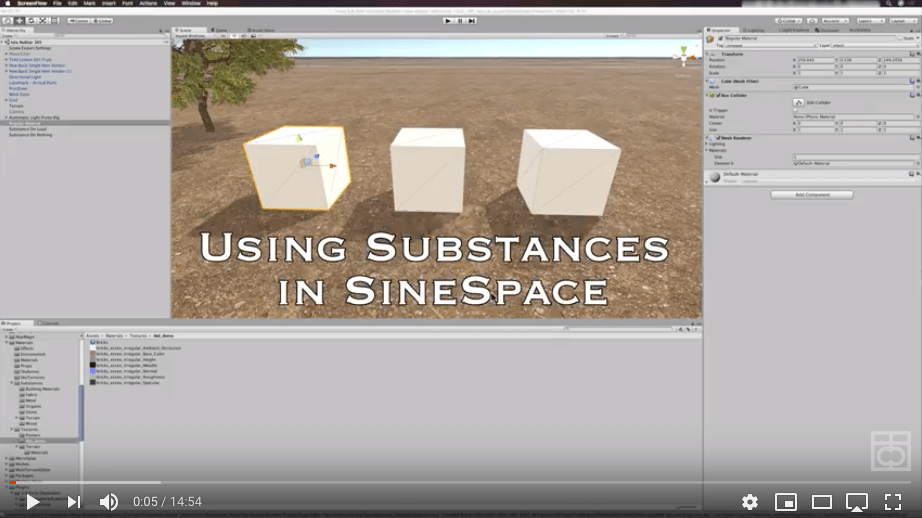
Task: Switch to theater mode icon
Action: (821, 502)
